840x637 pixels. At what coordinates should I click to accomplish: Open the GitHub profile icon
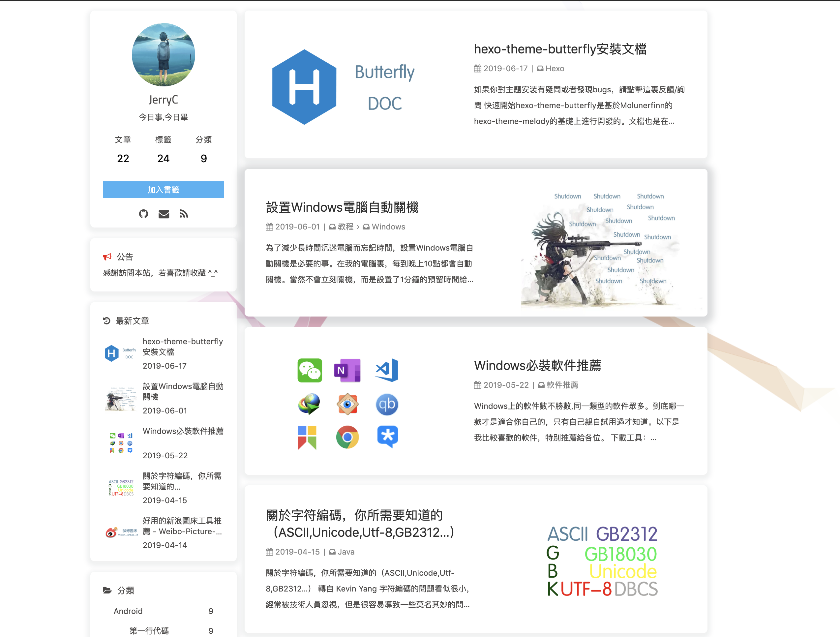coord(143,214)
